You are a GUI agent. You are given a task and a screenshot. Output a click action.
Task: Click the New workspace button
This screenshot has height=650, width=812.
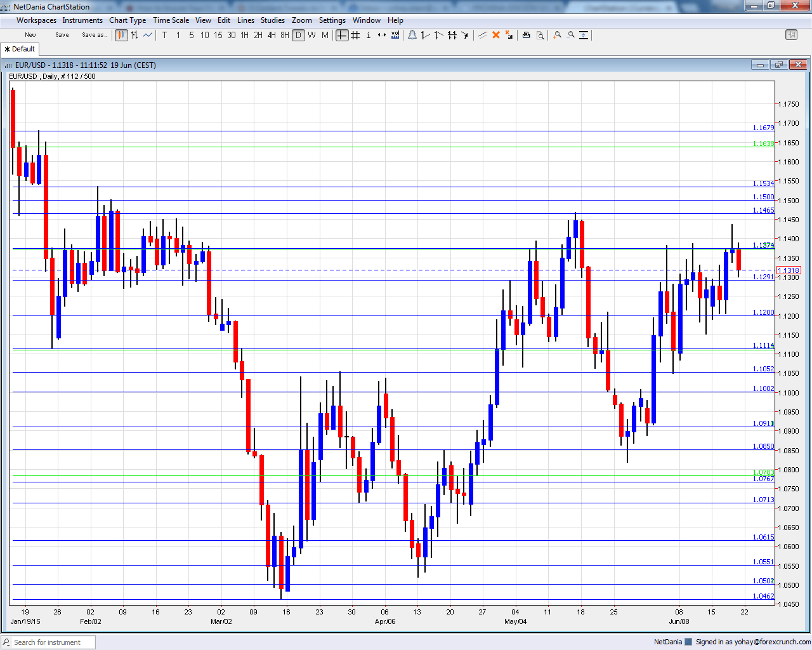click(x=30, y=35)
